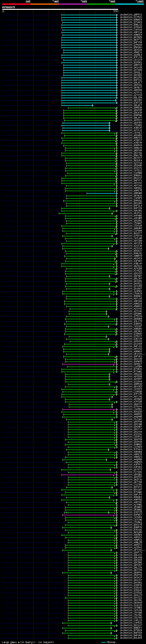Viewport: 146px width, 644px height.
Task: Open hit UniRef100_Q7XAC6
Action: pyautogui.click(x=131, y=22)
